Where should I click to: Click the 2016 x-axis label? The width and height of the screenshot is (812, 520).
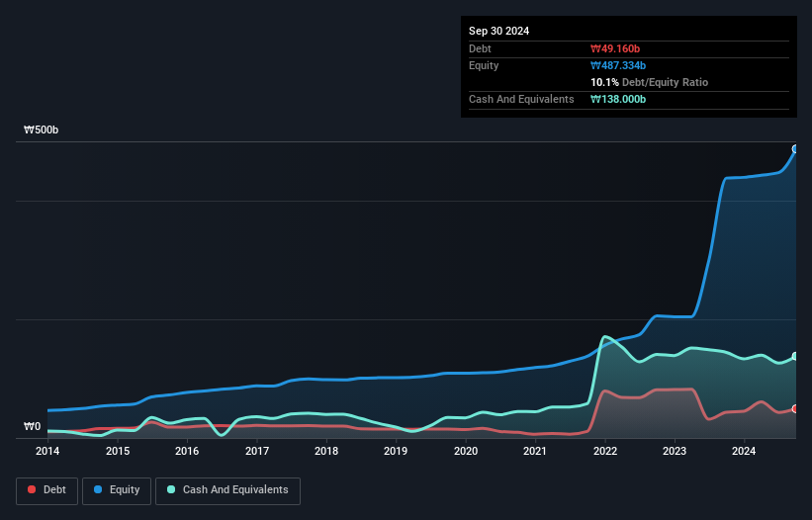point(187,451)
